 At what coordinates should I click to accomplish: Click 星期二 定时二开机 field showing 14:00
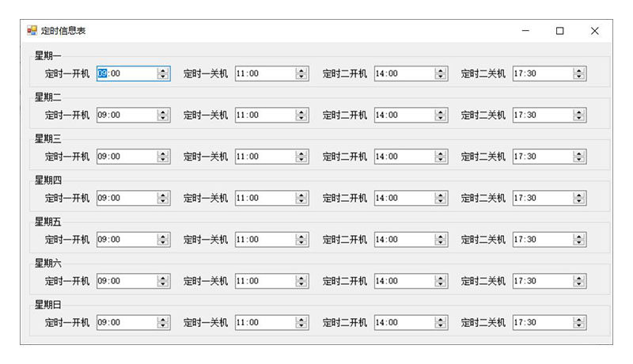tap(411, 115)
